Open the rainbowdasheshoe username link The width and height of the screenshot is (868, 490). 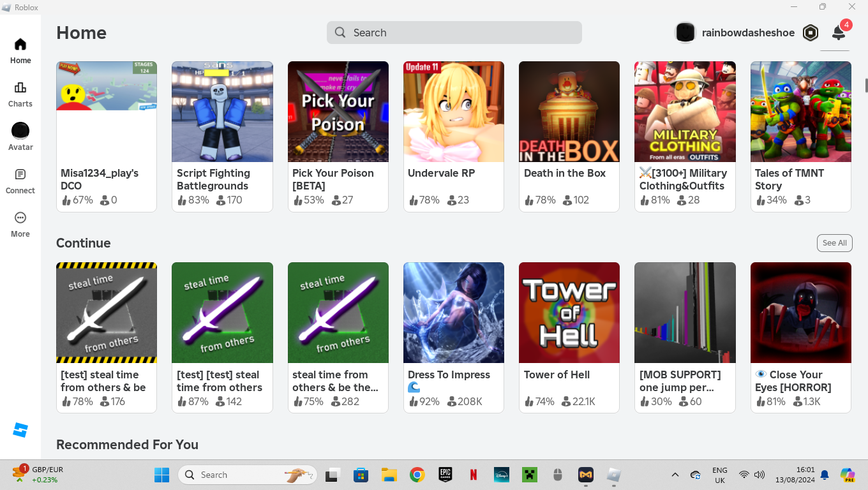tap(748, 33)
